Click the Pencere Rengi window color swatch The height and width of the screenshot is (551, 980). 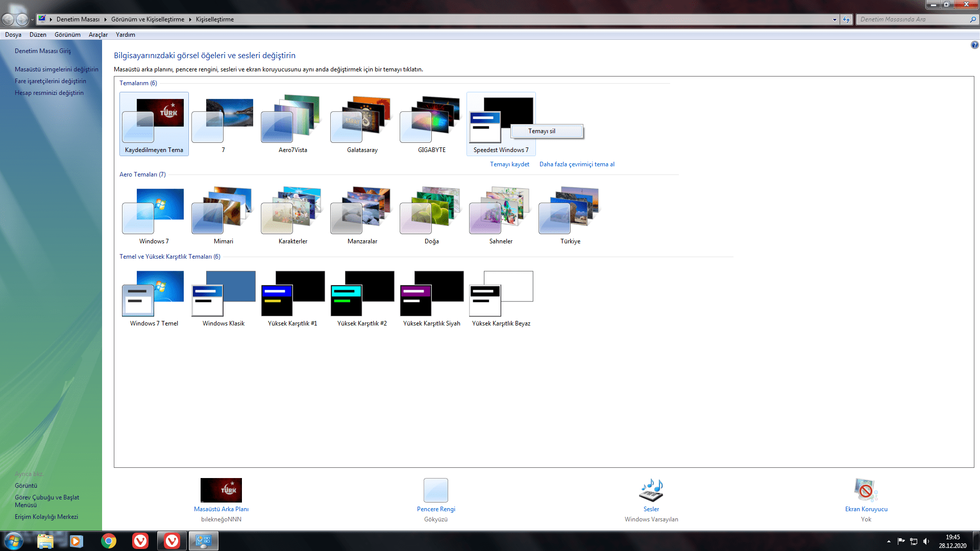coord(435,490)
